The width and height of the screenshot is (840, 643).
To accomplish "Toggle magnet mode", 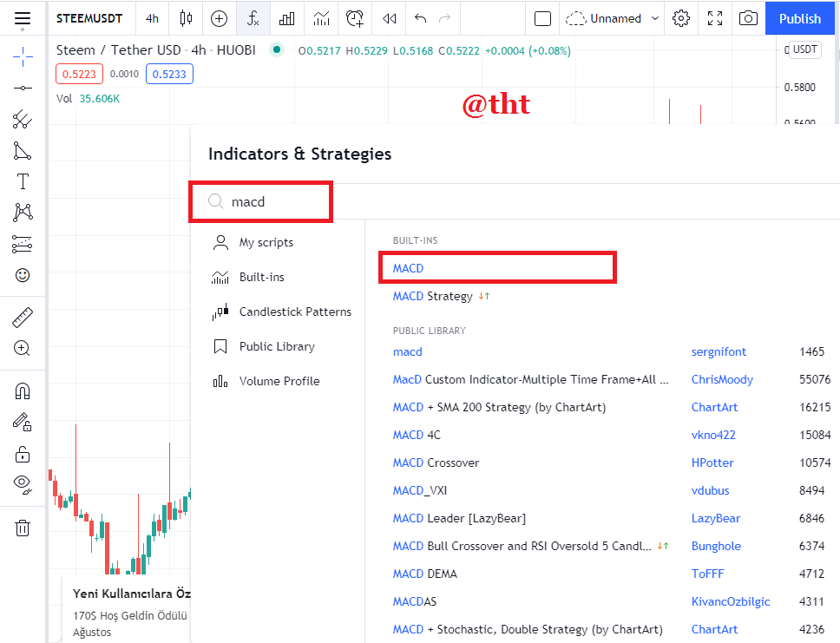I will tap(23, 391).
